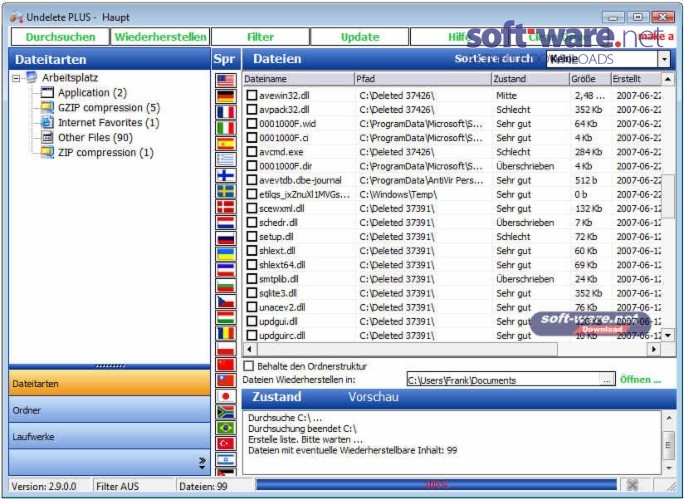Check the box for avewin32.dll

(252, 95)
